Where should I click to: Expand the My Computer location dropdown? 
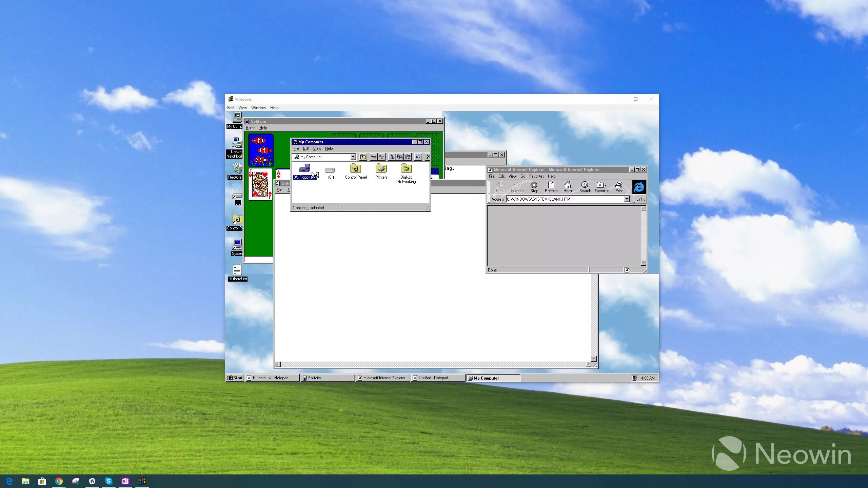pyautogui.click(x=353, y=157)
